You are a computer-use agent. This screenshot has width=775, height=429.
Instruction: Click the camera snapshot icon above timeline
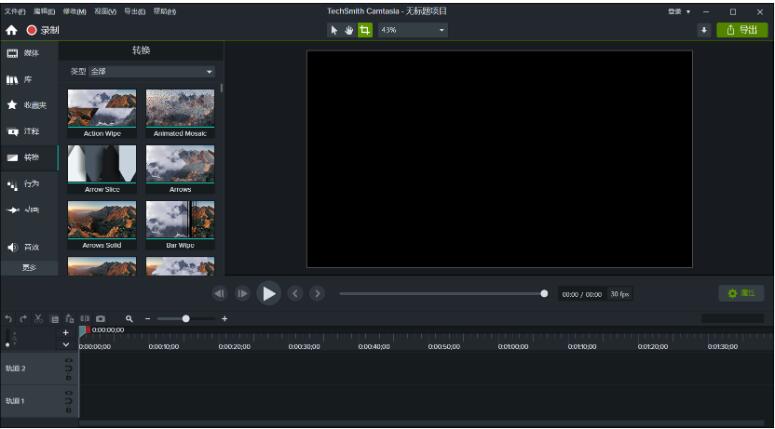pos(100,318)
